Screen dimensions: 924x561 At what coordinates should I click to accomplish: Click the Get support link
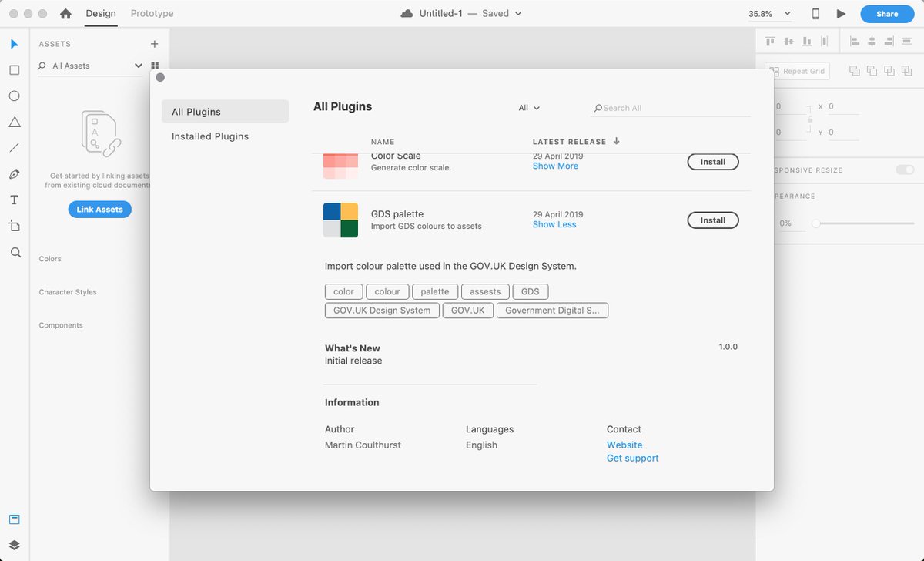click(x=633, y=459)
